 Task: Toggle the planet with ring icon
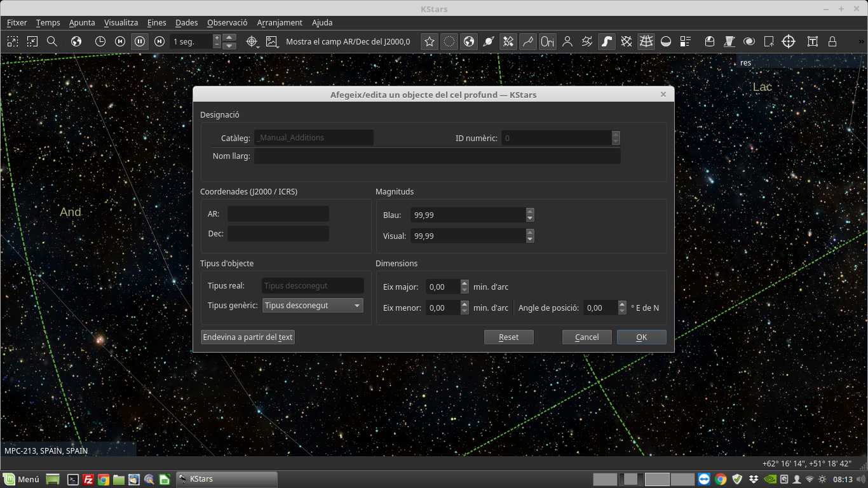[x=489, y=41]
